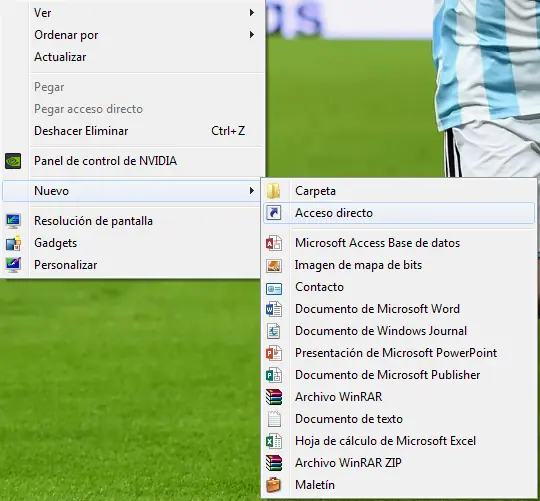The image size is (540, 501).
Task: Open the Ordenar por menu entry
Action: [134, 35]
